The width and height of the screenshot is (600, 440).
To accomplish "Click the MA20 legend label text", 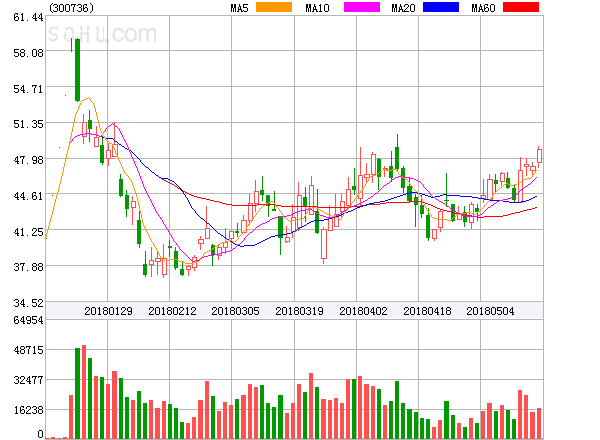I will (403, 8).
